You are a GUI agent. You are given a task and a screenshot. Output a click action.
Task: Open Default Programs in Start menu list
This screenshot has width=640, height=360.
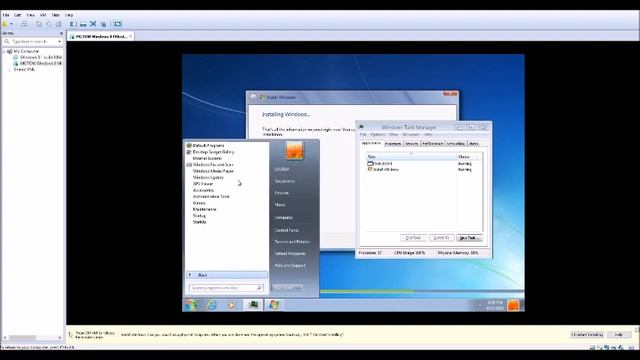(208, 145)
